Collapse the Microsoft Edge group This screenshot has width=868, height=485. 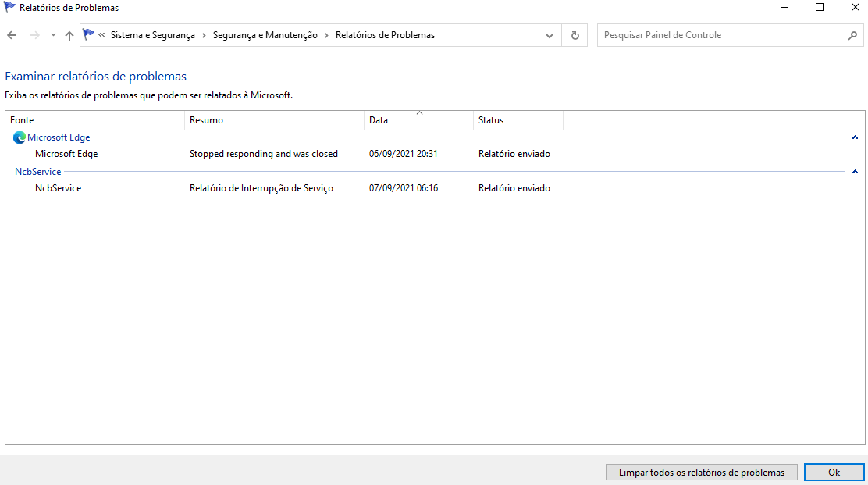click(x=855, y=137)
